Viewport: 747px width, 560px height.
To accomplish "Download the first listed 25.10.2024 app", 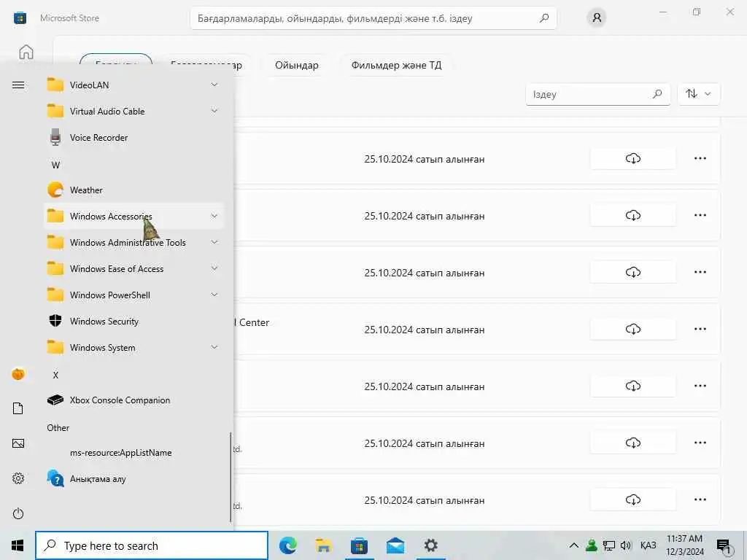I will [632, 158].
